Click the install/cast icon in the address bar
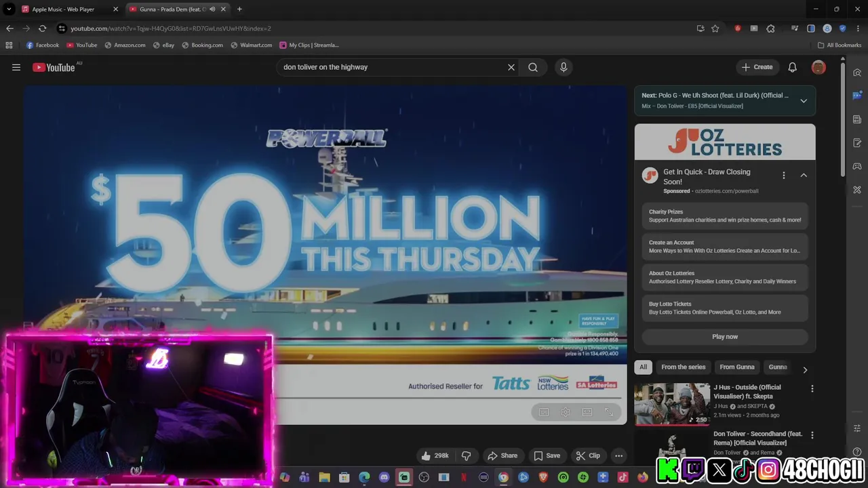 [x=701, y=28]
